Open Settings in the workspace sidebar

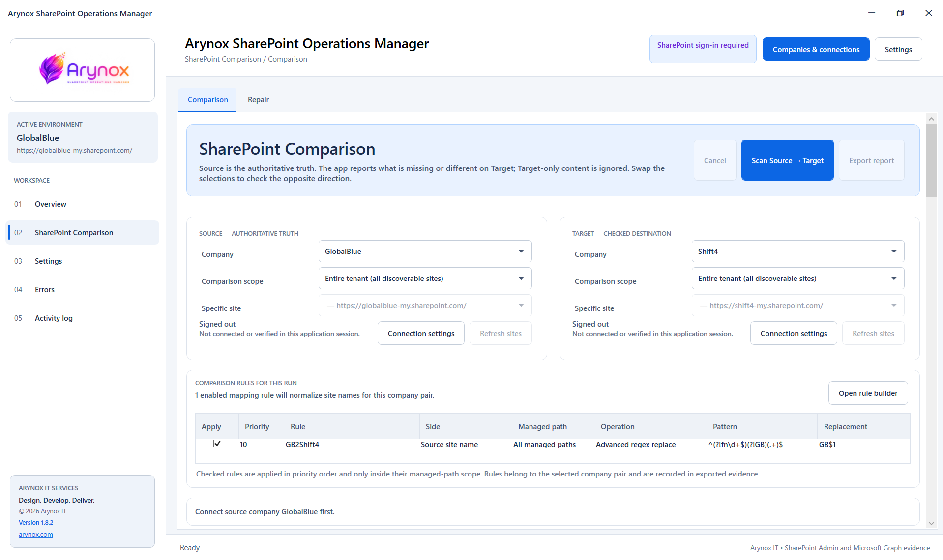click(83, 261)
